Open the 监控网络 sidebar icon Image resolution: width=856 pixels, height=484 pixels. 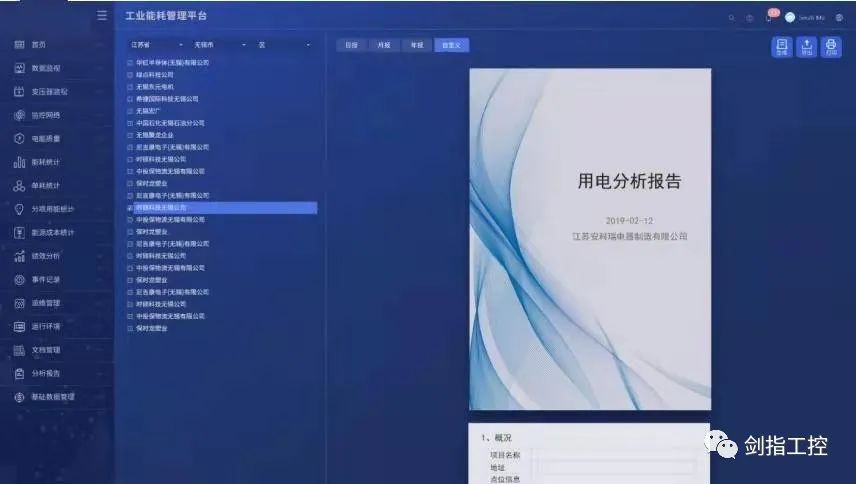(19, 115)
